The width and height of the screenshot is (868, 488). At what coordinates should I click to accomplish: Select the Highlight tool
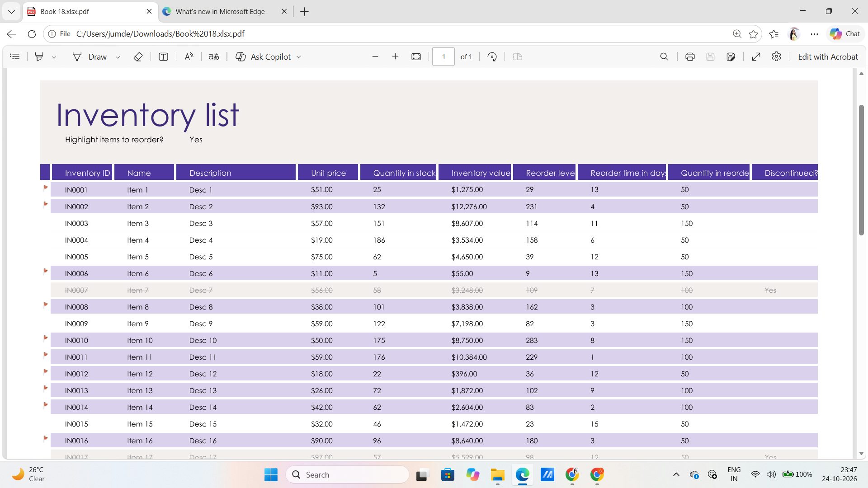[39, 56]
